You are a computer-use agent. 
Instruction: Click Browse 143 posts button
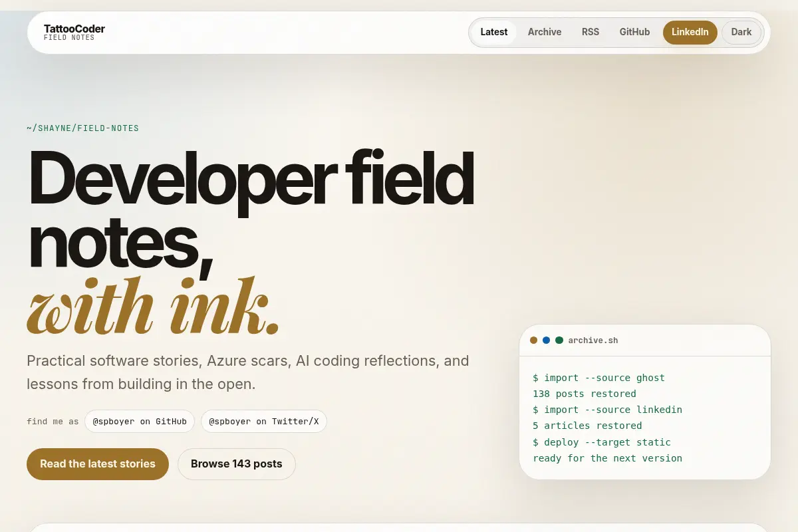[237, 464]
